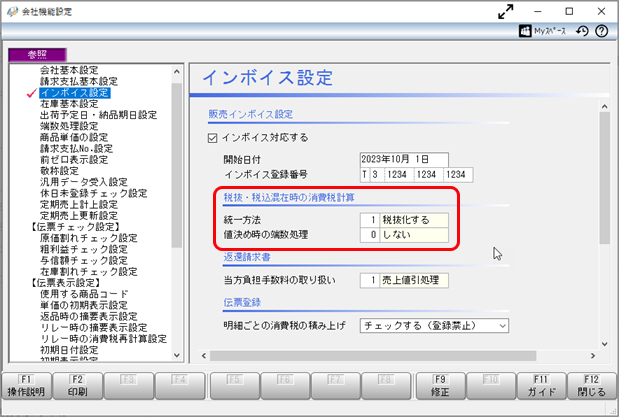This screenshot has height=417, width=619.
Task: Click right panel scroll down arrow
Action: (604, 344)
